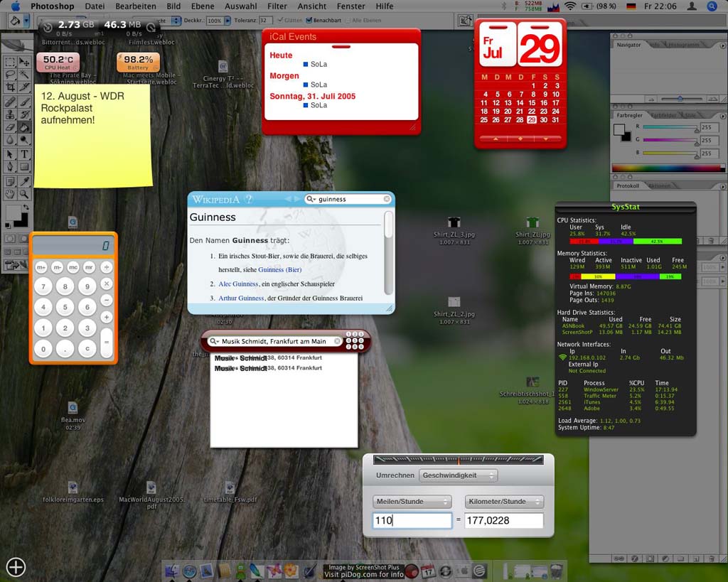
Task: Click the Dashboard plus button to add widgets
Action: [16, 567]
